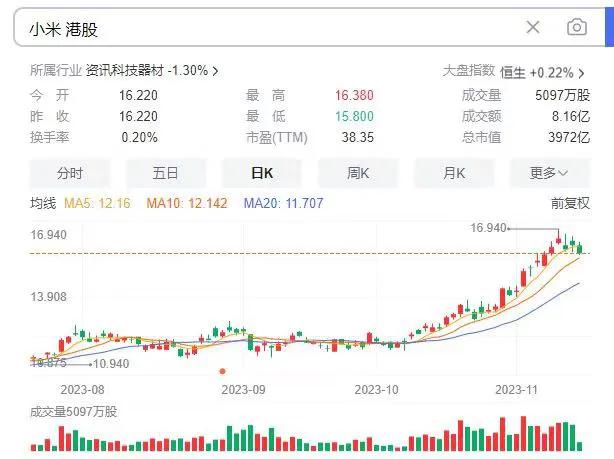Click the 成交额 value 8.16亿

point(571,116)
